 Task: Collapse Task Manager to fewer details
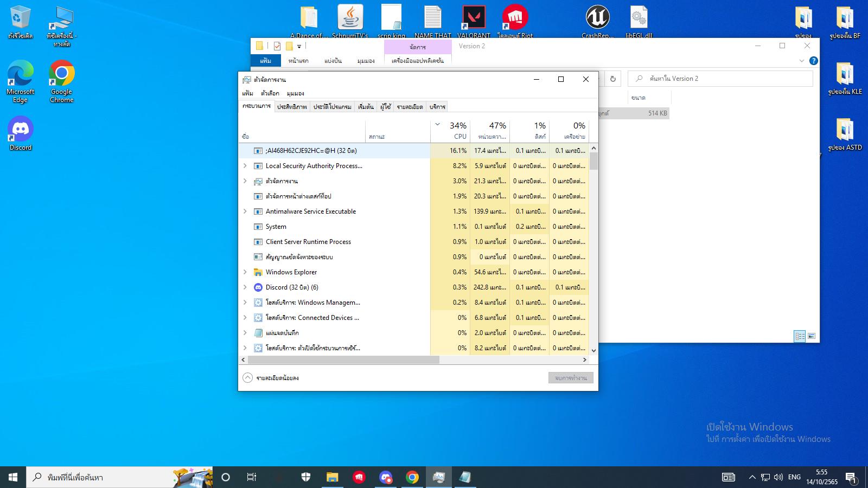[271, 378]
